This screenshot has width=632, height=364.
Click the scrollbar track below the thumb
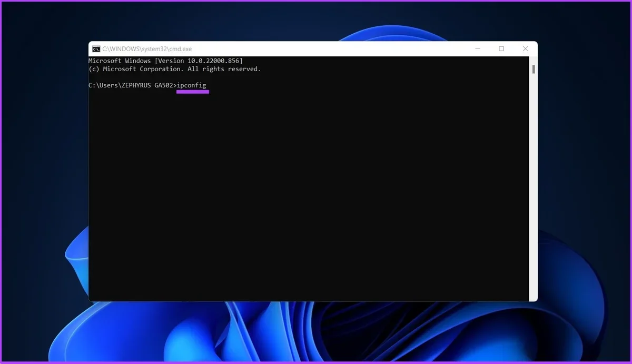[x=533, y=184]
